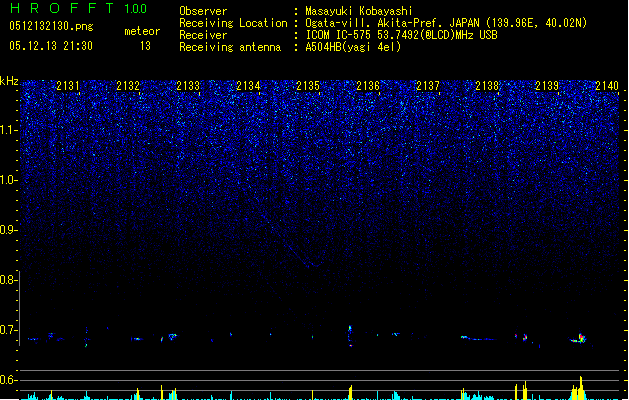Screen dimensions: 629x400
Task: Click the 'Observer' field label
Action: [203, 11]
